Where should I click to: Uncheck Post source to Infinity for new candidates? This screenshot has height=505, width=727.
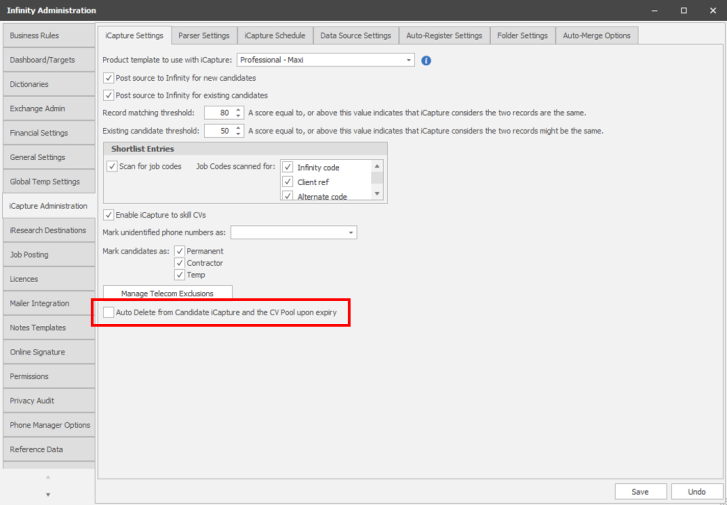(x=109, y=78)
